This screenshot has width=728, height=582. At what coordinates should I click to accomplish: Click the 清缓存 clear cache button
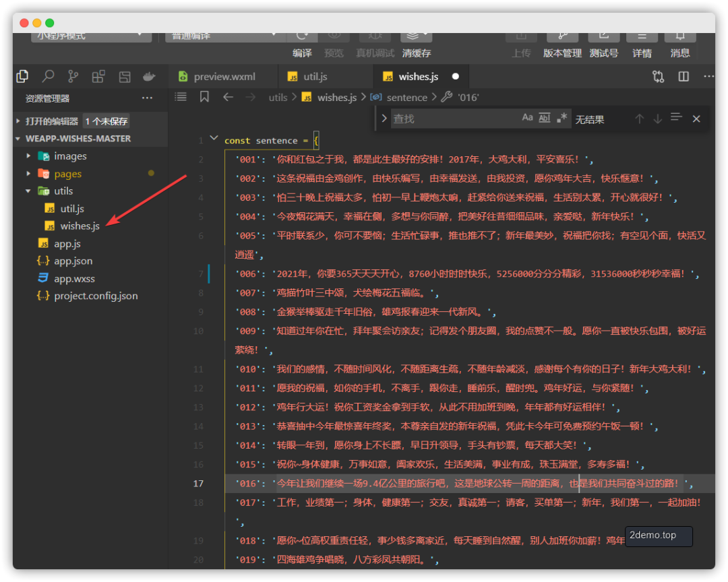417,44
